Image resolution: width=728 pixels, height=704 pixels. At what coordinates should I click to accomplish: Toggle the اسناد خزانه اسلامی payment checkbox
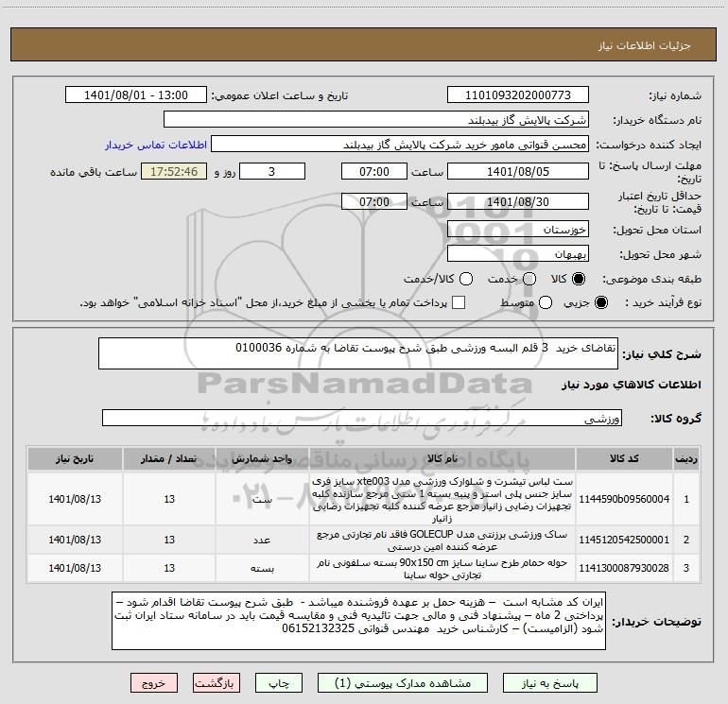[x=459, y=302]
